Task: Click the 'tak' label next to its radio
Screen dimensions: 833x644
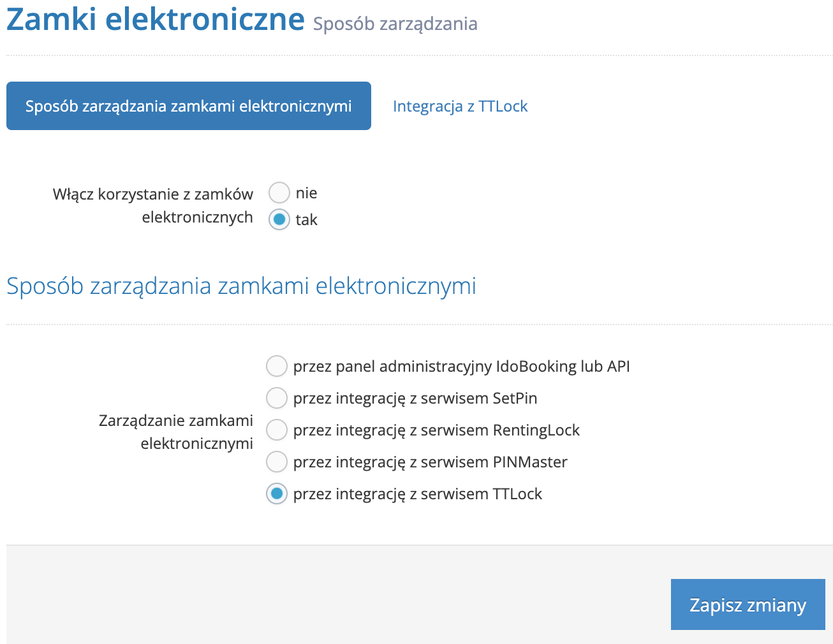Action: (x=306, y=219)
